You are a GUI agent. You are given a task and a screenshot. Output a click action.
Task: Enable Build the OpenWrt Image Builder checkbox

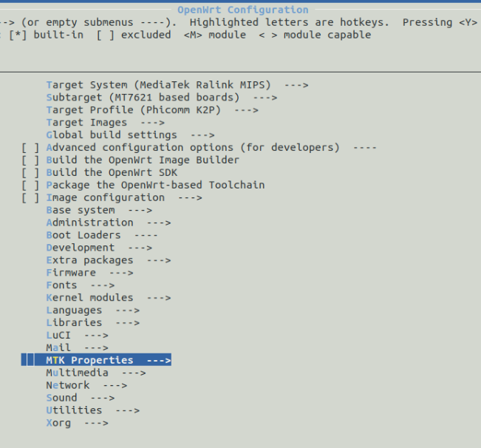[30, 160]
